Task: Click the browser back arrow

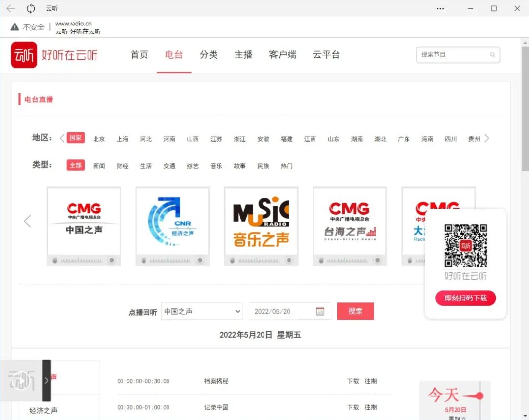Action: 10,8
